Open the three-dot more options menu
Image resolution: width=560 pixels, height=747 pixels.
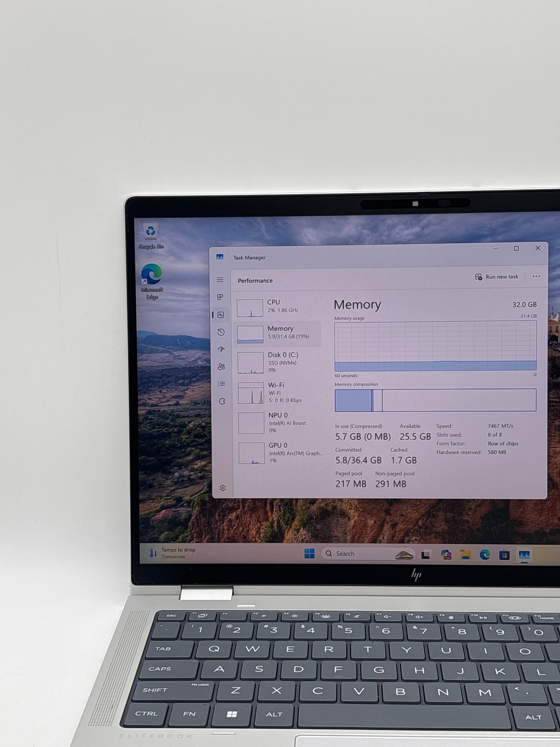click(536, 276)
